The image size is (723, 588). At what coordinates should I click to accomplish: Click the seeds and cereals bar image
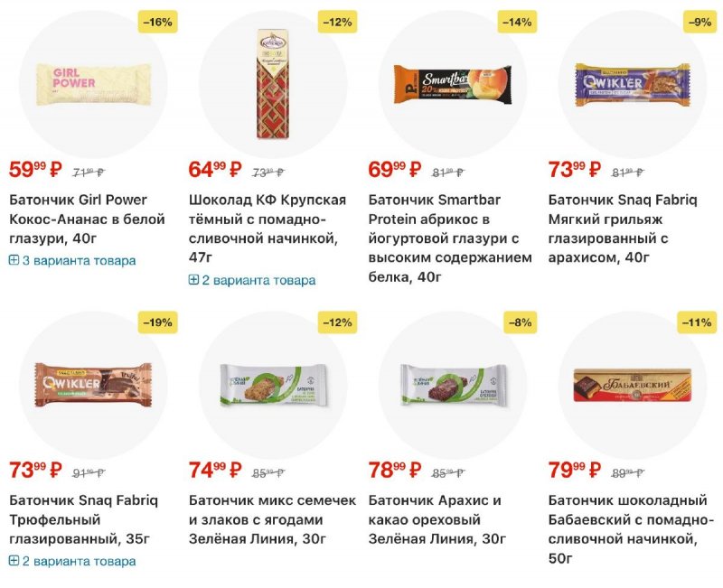273,384
